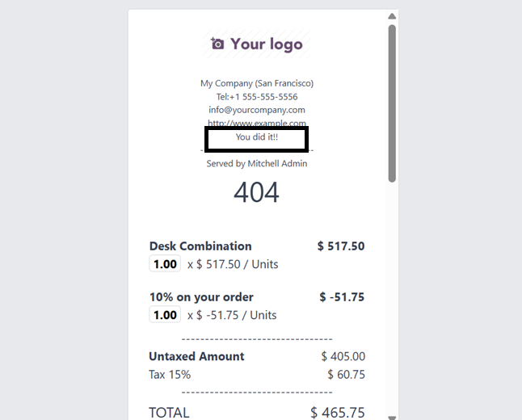
Task: Click the info@yourcompany.com email address
Action: pyautogui.click(x=257, y=110)
